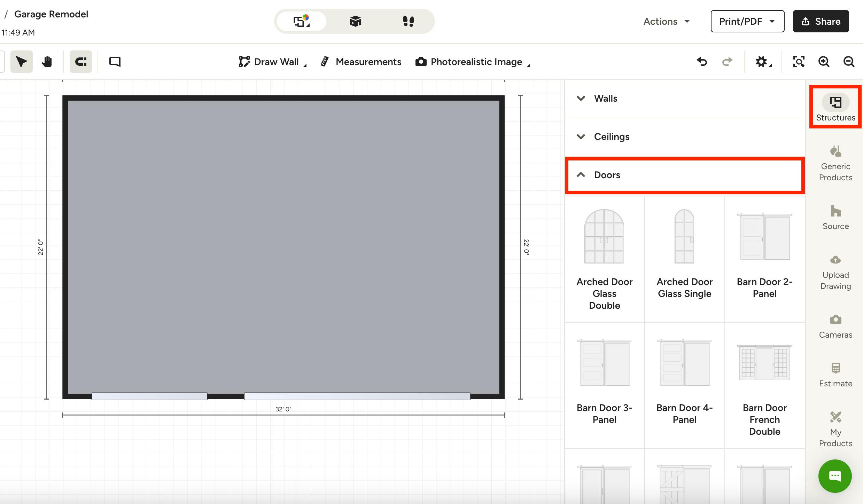The image size is (863, 504).
Task: Expand the Ceilings section
Action: (685, 137)
